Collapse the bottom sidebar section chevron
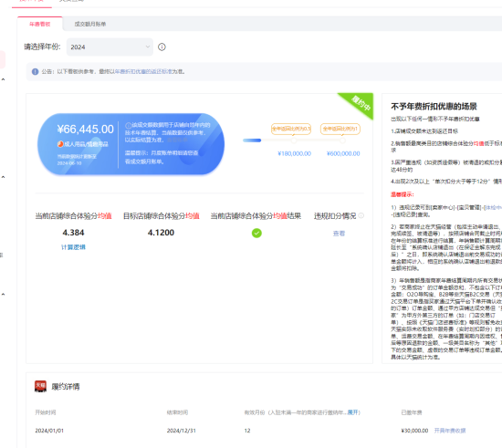 4,295
